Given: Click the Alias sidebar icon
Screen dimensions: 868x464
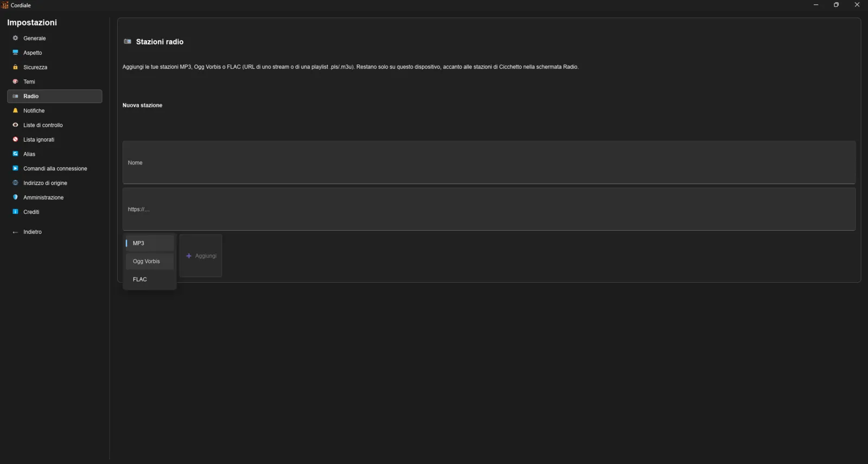Looking at the screenshot, I should pos(15,154).
